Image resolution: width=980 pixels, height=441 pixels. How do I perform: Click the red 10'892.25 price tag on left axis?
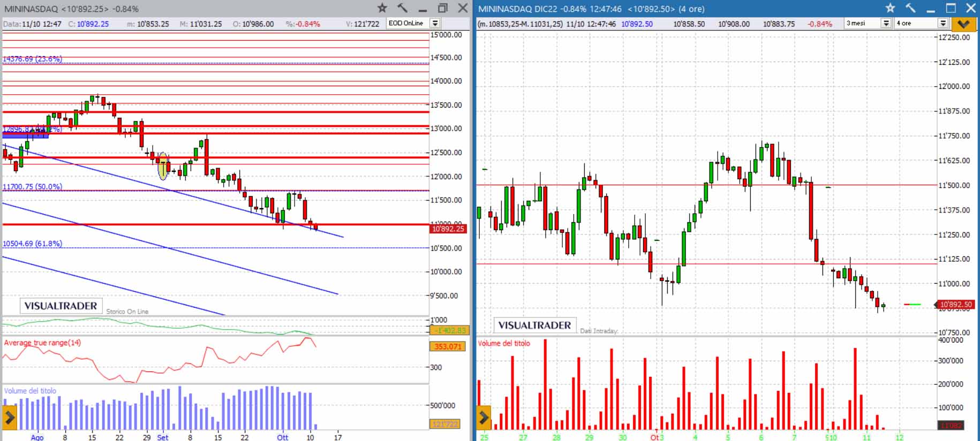pos(448,229)
